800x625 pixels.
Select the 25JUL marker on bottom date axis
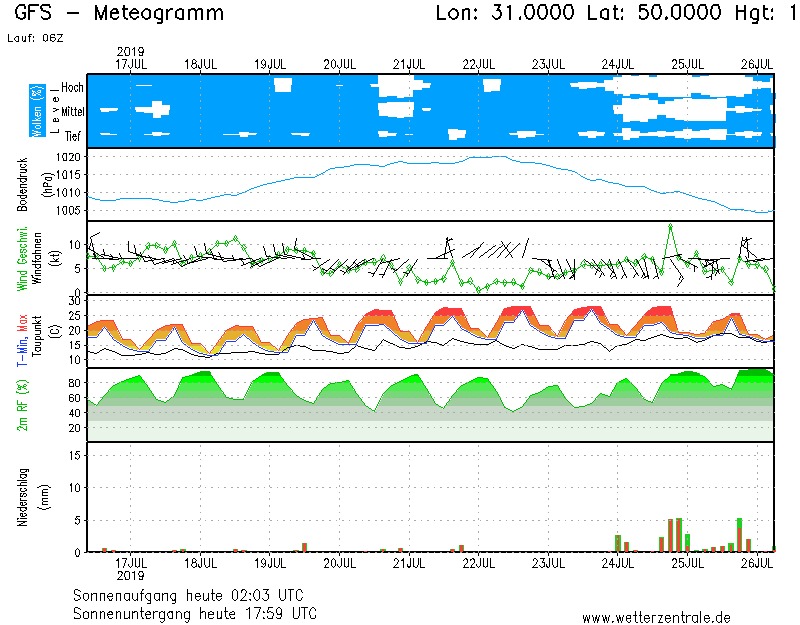click(x=685, y=563)
